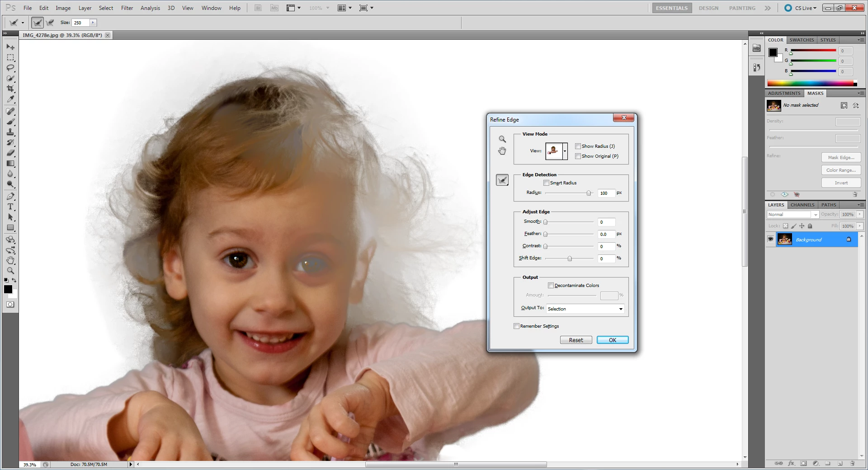The width and height of the screenshot is (868, 470).
Task: Click the Shift Edge slider handle
Action: coord(570,258)
